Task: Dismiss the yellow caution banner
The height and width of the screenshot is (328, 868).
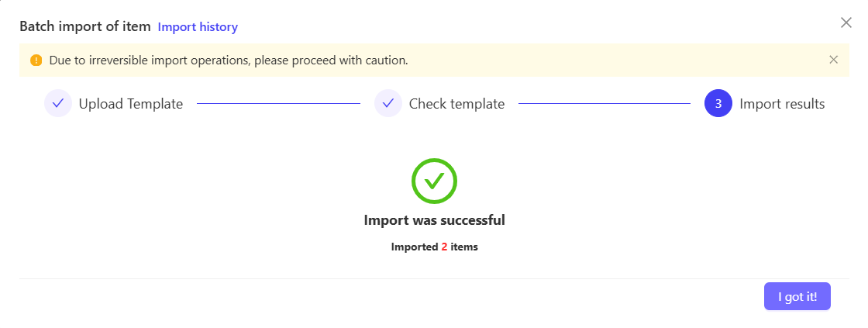Action: click(x=833, y=60)
